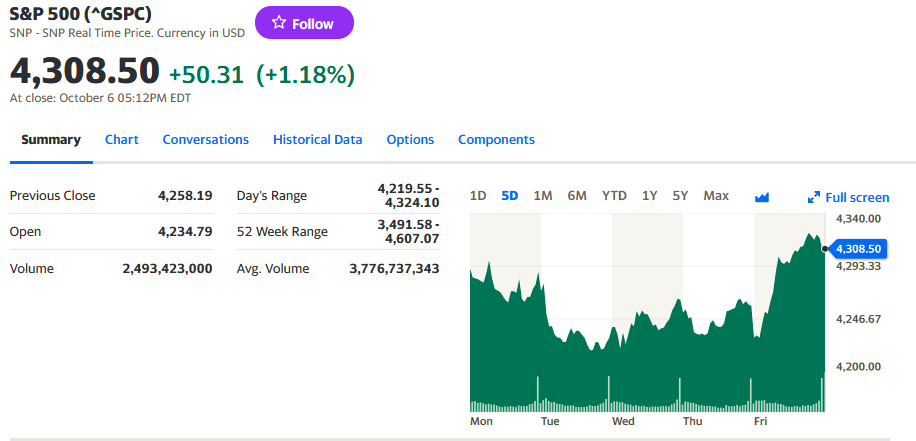View the Components tab

click(497, 140)
